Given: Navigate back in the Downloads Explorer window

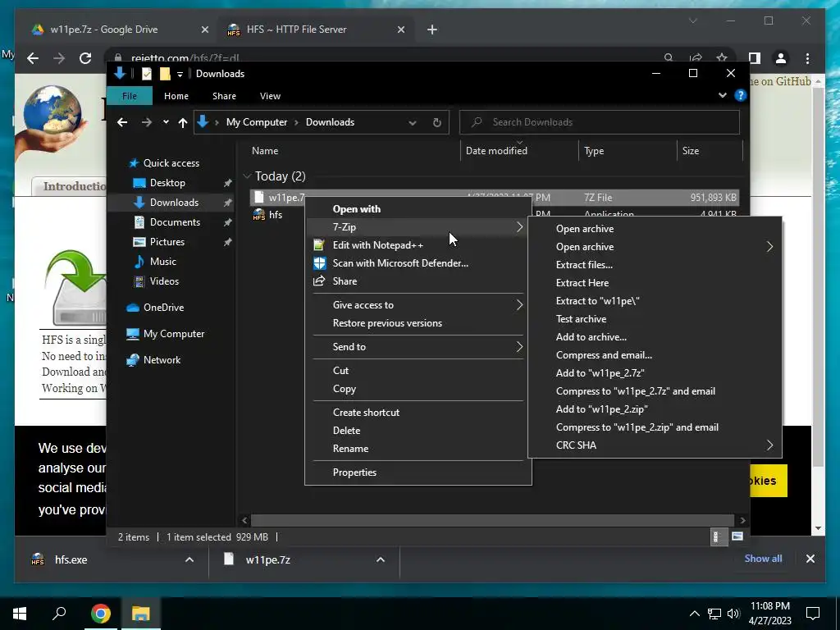Looking at the screenshot, I should (x=122, y=122).
